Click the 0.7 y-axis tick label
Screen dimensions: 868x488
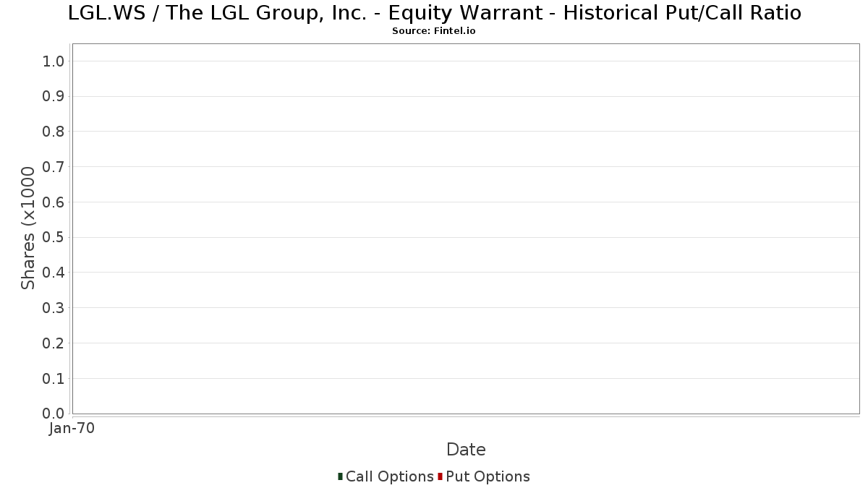pyautogui.click(x=54, y=167)
